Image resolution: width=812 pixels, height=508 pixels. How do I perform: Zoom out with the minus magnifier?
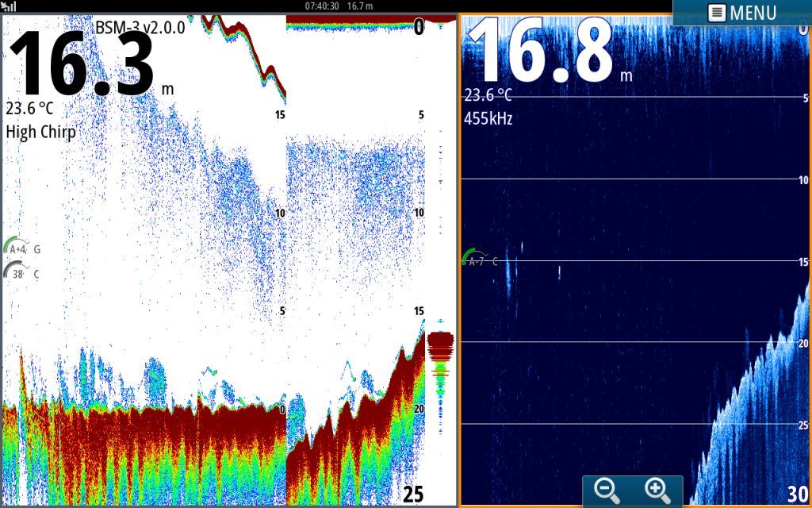point(606,491)
